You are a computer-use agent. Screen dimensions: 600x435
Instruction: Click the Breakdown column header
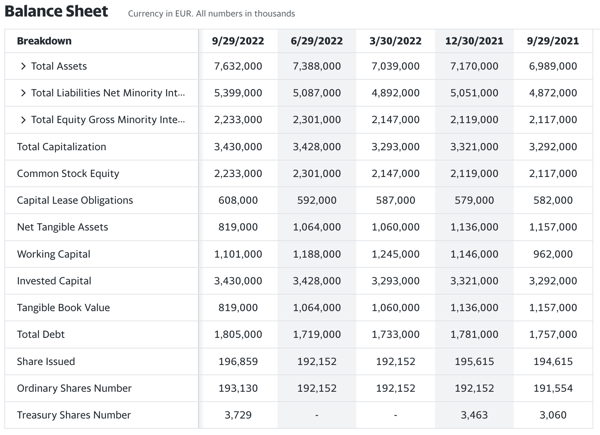(44, 41)
